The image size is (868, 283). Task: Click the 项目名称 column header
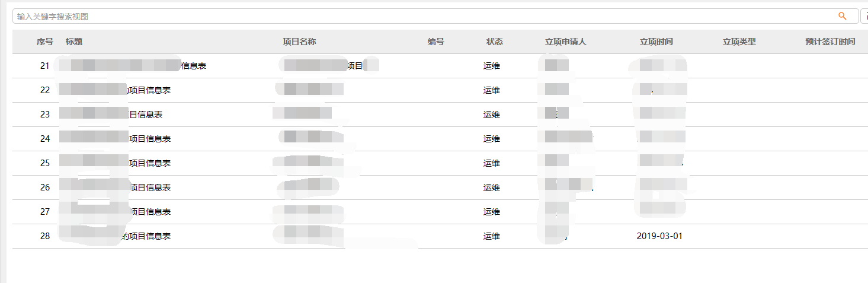coord(299,42)
